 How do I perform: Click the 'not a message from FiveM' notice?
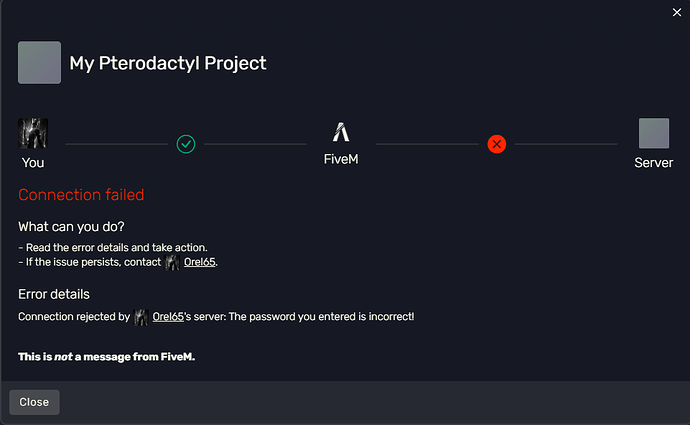point(106,357)
